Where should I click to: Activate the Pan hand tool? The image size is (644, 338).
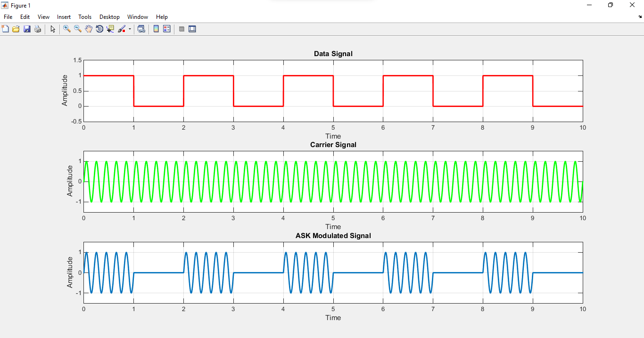coord(89,29)
